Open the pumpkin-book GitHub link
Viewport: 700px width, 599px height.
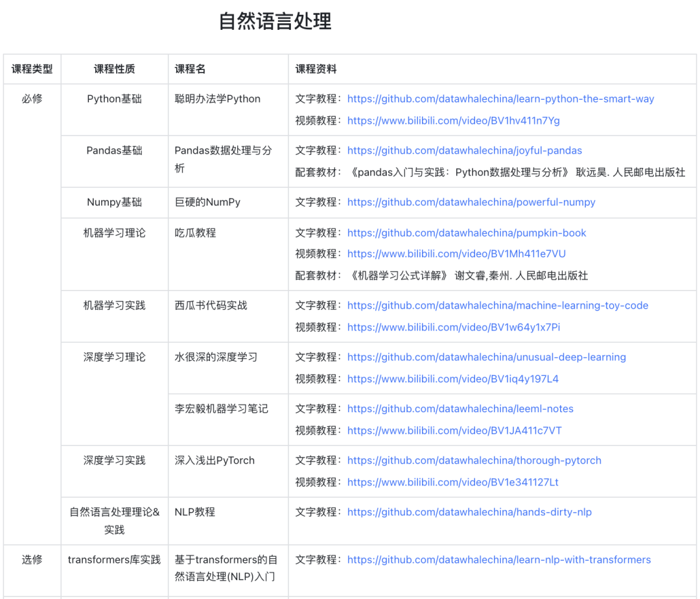click(x=467, y=233)
